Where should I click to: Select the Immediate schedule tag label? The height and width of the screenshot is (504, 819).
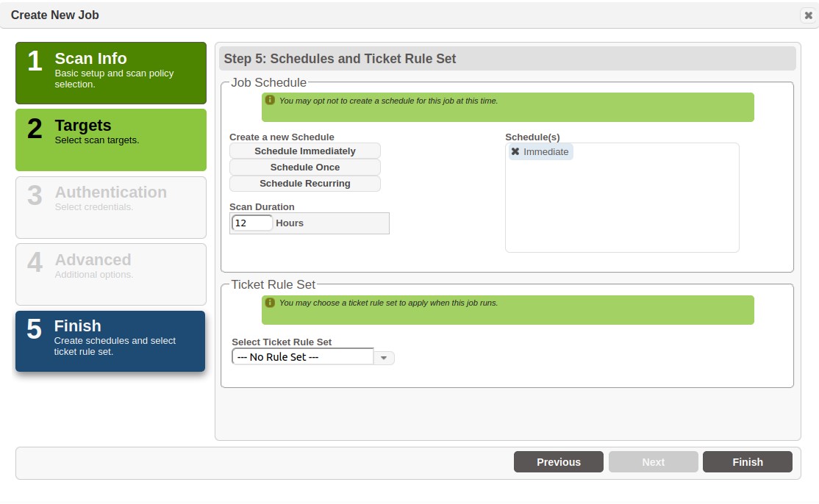pos(546,151)
